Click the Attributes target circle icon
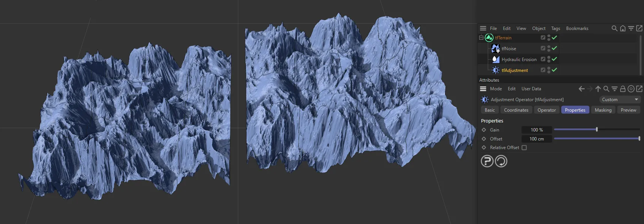The height and width of the screenshot is (224, 644). (x=631, y=89)
